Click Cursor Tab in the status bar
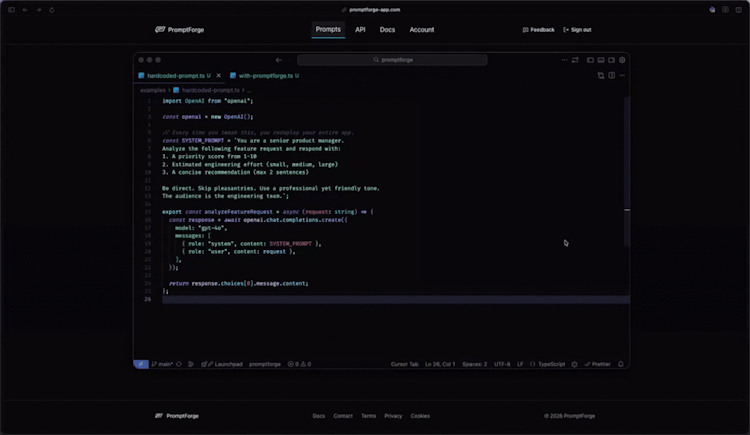Screen dimensions: 750x435 tap(404, 364)
